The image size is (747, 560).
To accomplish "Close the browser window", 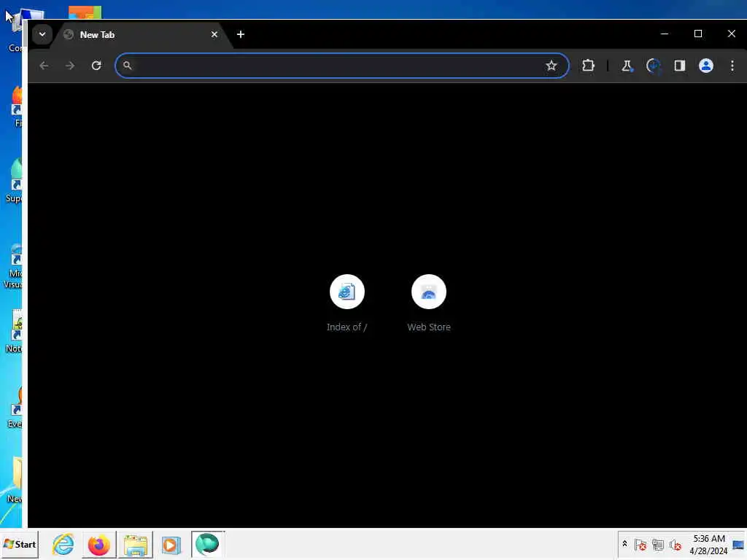I will click(x=731, y=34).
